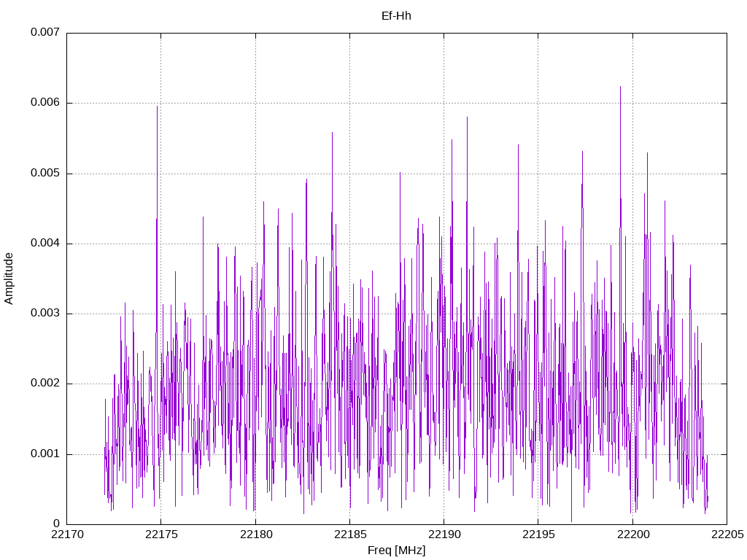Click the y-axis tick value 0.005
Image resolution: width=747 pixels, height=560 pixels.
tap(45, 173)
